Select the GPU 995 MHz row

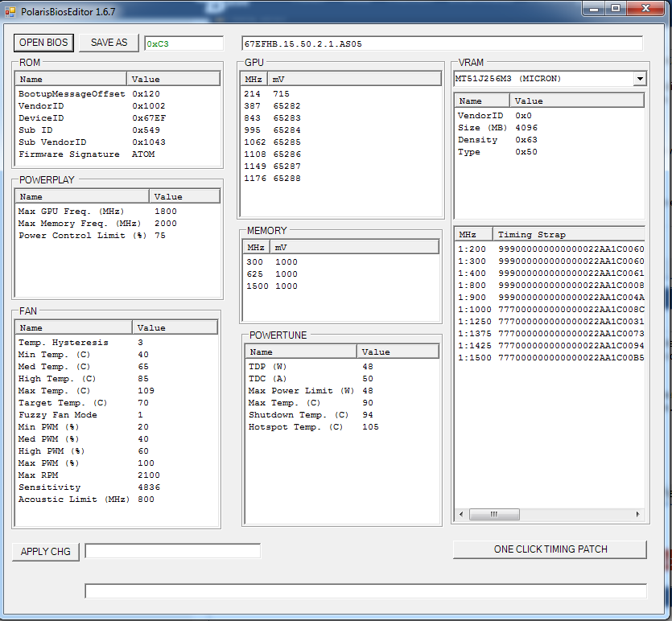tap(341, 130)
